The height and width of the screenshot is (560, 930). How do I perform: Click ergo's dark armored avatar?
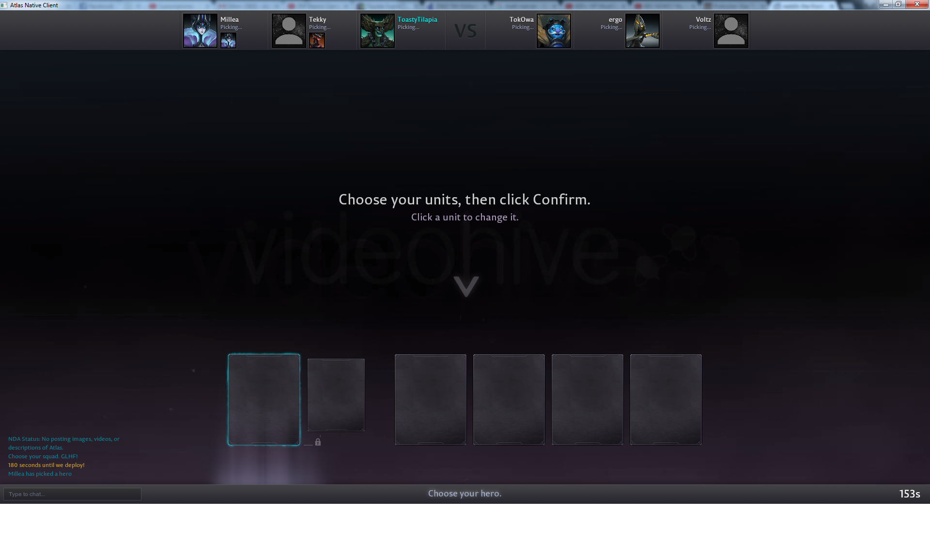[642, 31]
